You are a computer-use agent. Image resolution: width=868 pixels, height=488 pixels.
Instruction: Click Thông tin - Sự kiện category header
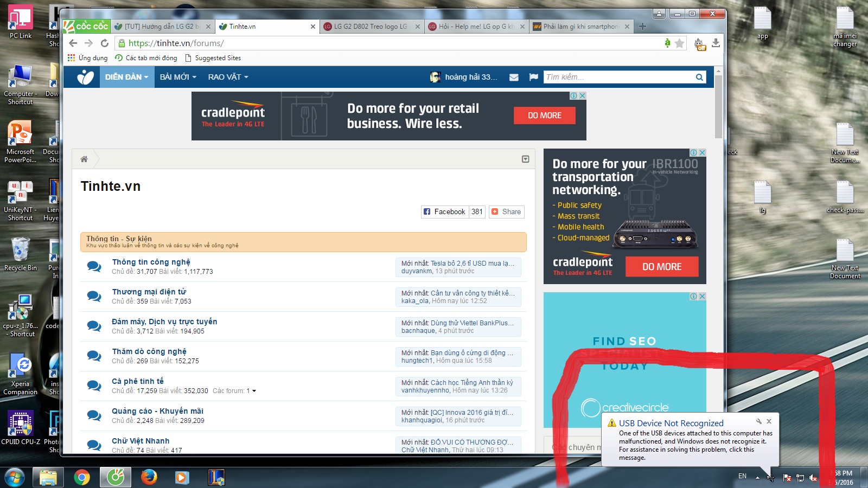click(303, 242)
